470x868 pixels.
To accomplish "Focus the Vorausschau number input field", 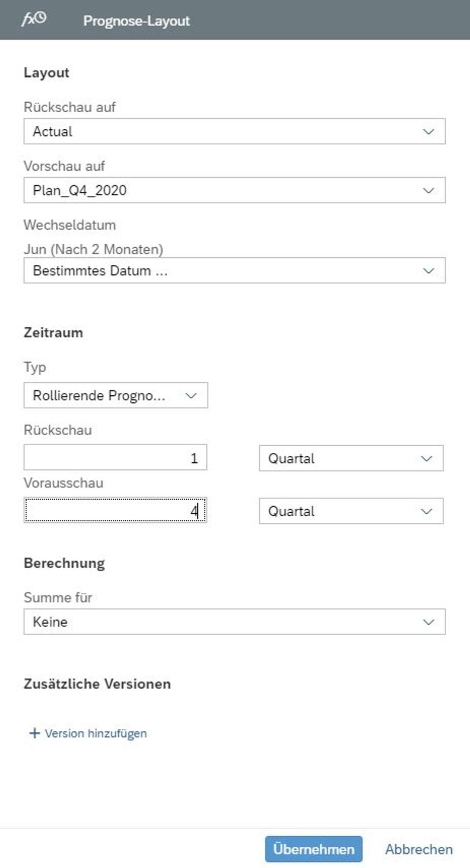I will (x=115, y=510).
